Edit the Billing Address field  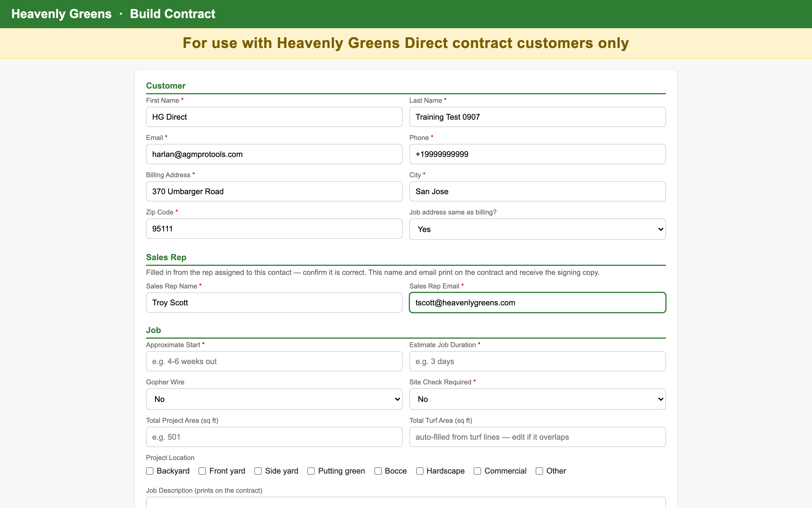click(x=274, y=192)
